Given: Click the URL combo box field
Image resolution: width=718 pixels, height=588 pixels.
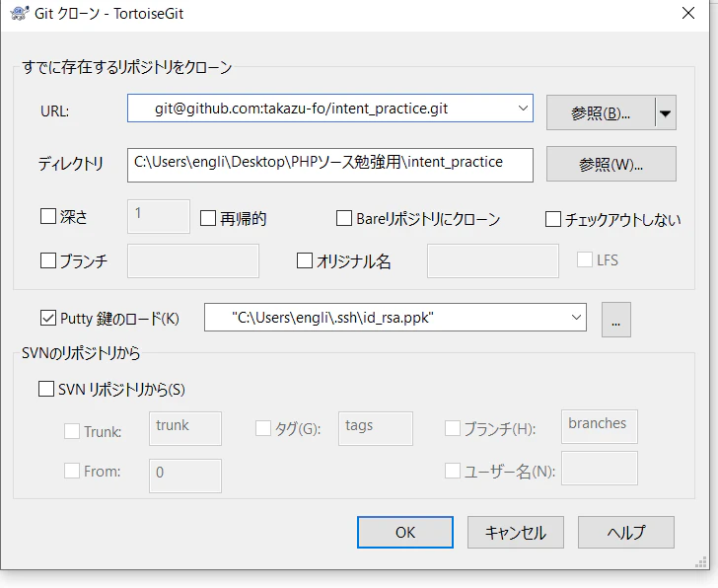Looking at the screenshot, I should coord(329,109).
